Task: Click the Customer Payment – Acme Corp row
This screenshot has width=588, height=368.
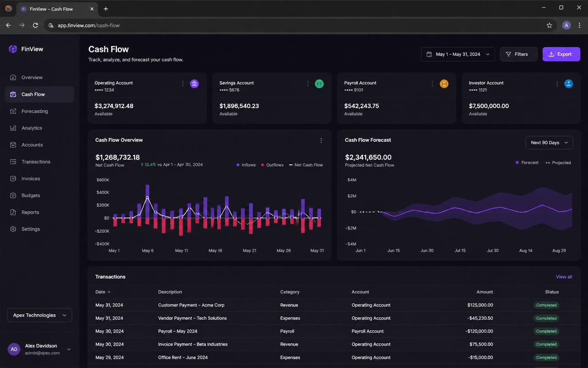Action: point(334,305)
